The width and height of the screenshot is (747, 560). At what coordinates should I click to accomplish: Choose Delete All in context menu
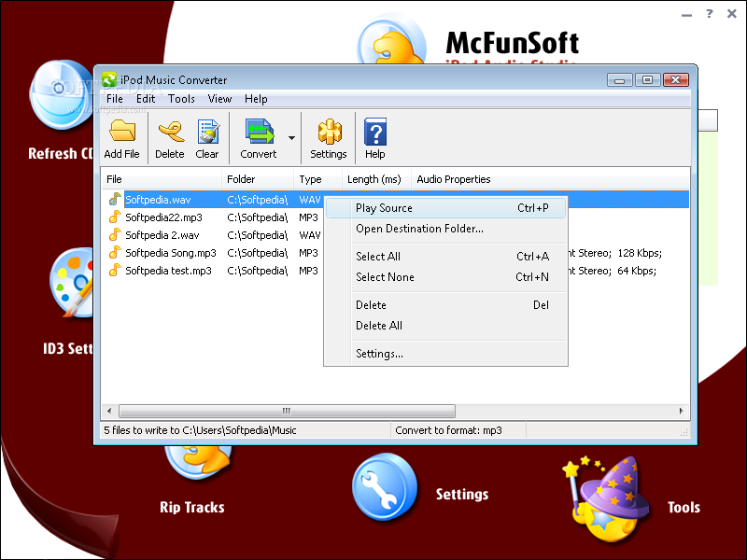point(446,326)
